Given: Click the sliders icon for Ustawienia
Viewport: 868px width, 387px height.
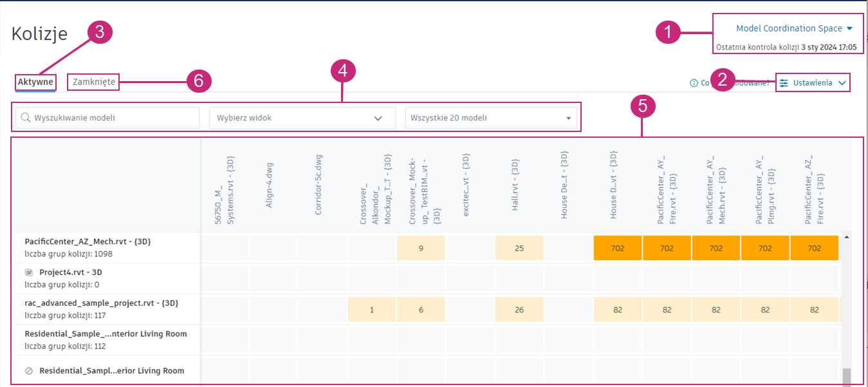Looking at the screenshot, I should (x=784, y=83).
